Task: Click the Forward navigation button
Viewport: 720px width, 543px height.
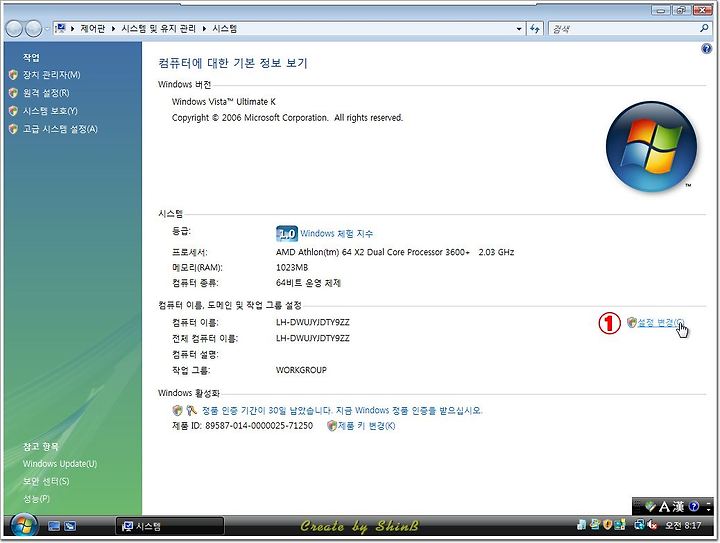Action: pos(33,29)
